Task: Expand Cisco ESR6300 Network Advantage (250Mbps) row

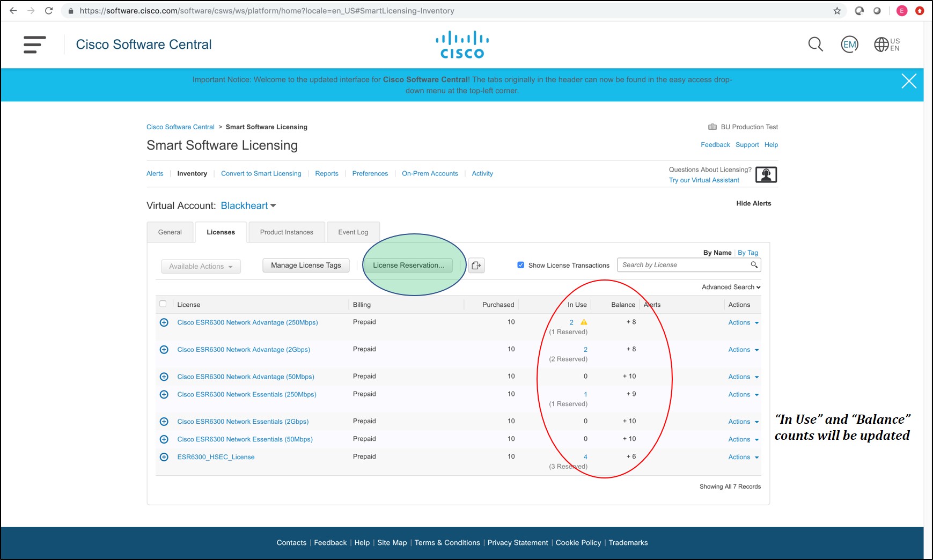Action: tap(164, 322)
